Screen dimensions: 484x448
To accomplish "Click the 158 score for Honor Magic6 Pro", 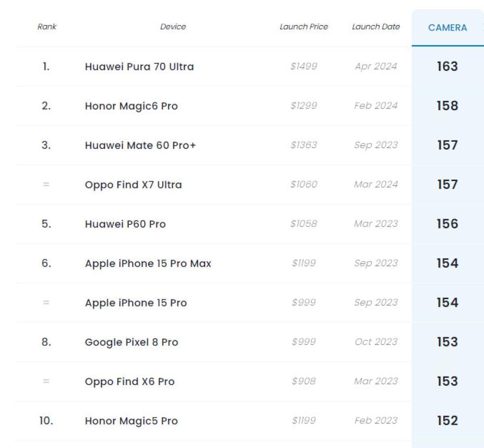I will (x=447, y=106).
